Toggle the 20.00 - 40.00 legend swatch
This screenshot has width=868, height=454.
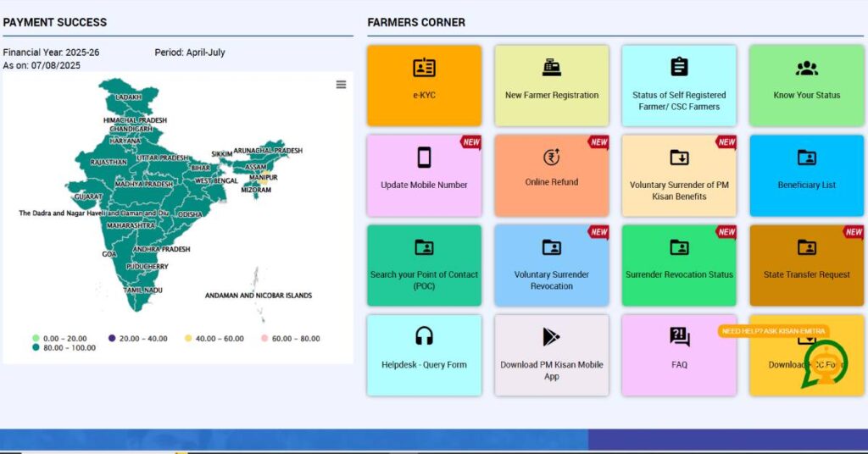click(x=112, y=339)
